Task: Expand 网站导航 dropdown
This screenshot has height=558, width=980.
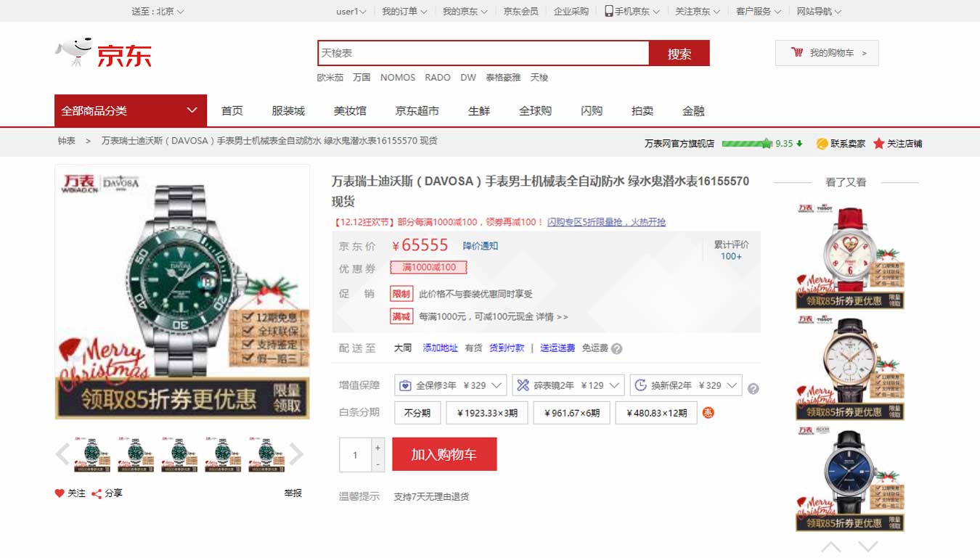Action: point(820,11)
